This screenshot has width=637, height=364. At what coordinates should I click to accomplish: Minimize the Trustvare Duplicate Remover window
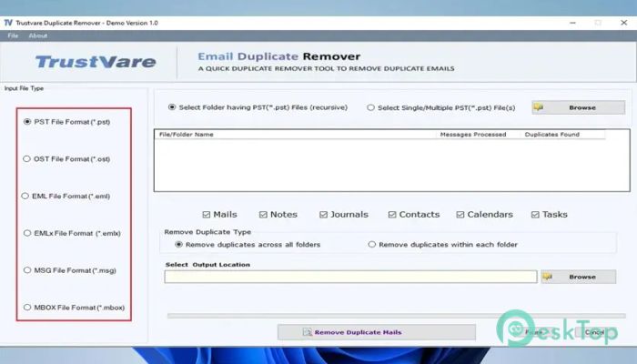click(x=572, y=23)
